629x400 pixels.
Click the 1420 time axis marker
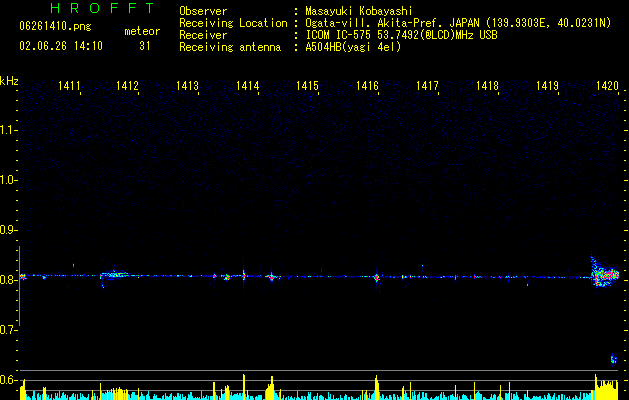click(x=607, y=86)
